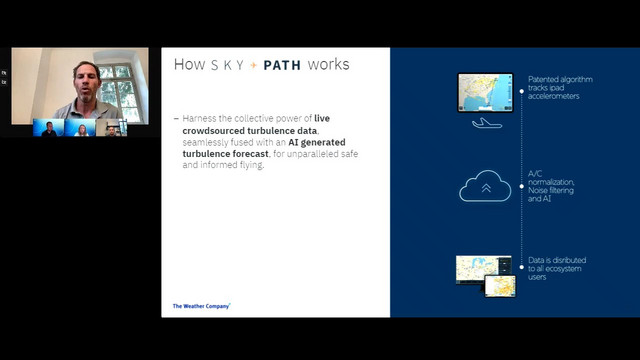This screenshot has width=640, height=360.
Task: Select the middle participant thumbnail with woman
Action: click(80, 128)
